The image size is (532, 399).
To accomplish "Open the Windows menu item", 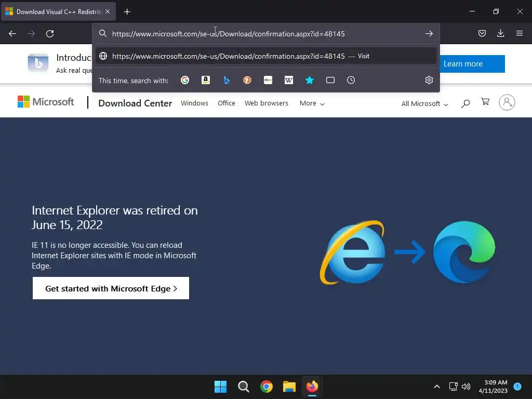I will point(194,103).
